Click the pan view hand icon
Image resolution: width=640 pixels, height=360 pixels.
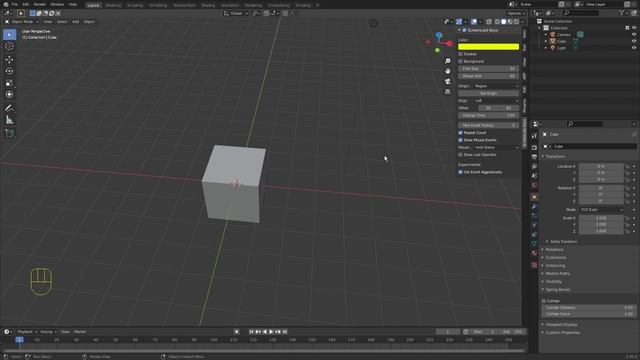click(x=448, y=71)
